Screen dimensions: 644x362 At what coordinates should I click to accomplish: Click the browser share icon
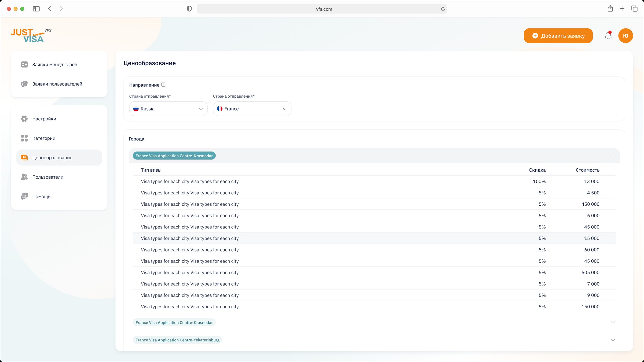coord(610,9)
